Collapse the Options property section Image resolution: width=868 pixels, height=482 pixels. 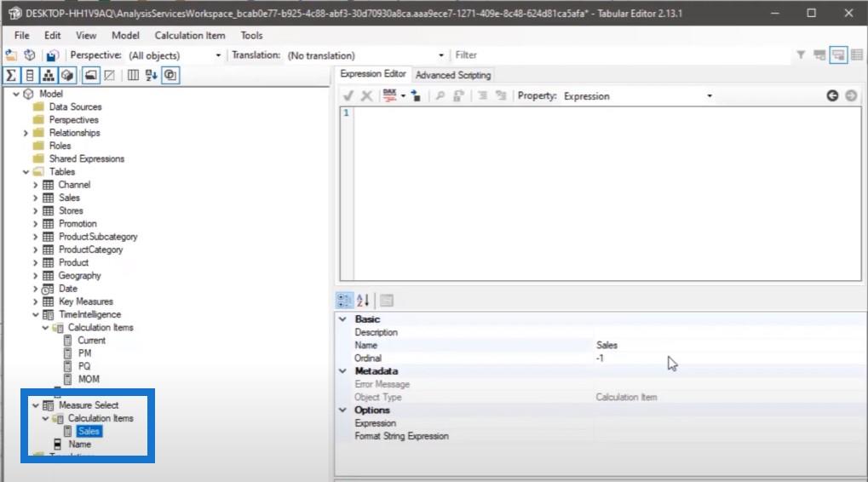click(342, 410)
